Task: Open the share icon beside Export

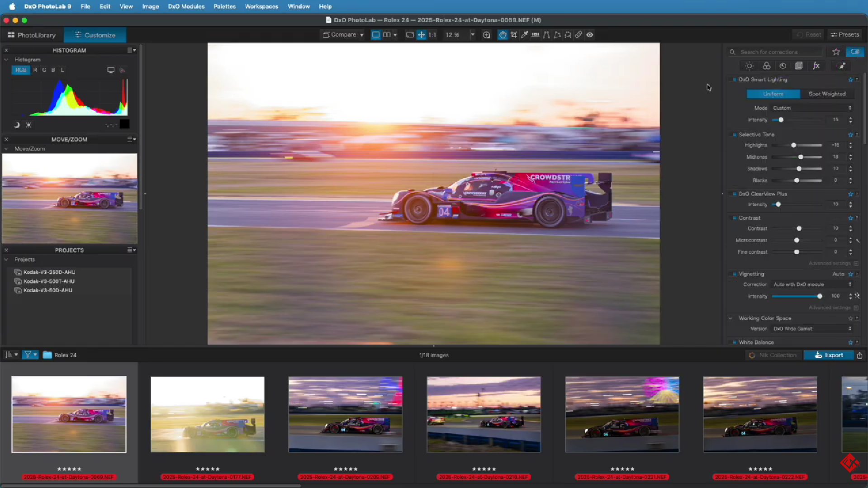Action: tap(859, 355)
